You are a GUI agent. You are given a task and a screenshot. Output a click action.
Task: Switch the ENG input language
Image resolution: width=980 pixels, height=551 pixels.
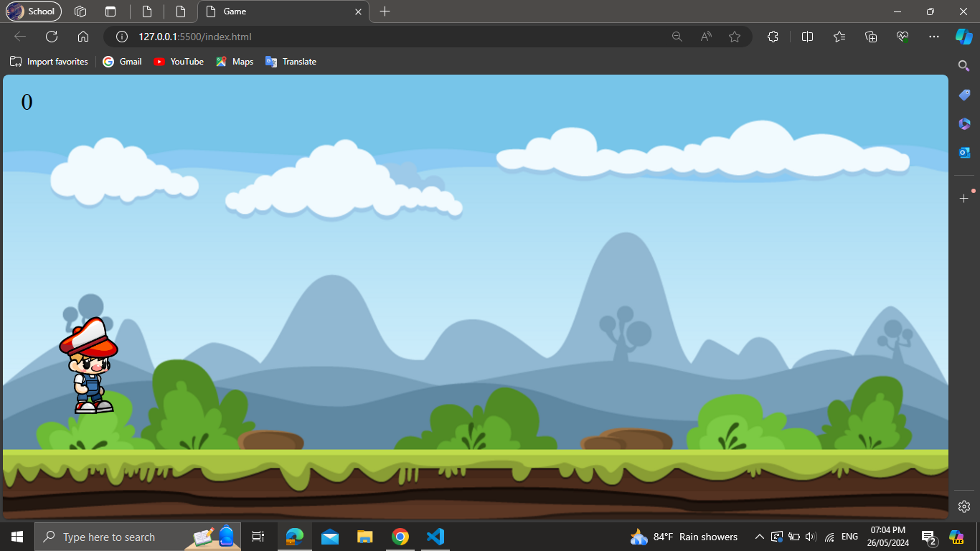tap(849, 537)
